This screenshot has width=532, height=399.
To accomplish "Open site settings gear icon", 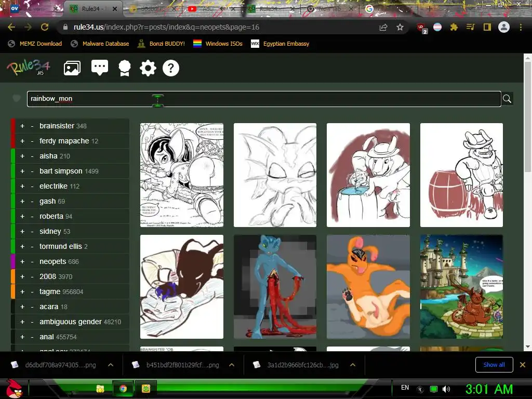I will tap(148, 68).
